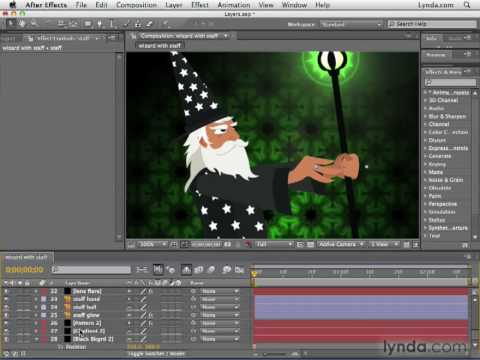Select the Selection arrow tool
Screen dimensions: 480x360
click(11, 24)
